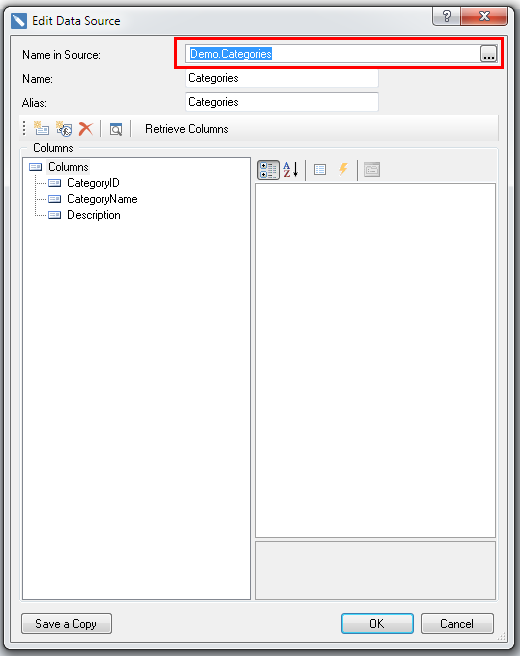The width and height of the screenshot is (520, 656).
Task: Click the Add Column icon in toolbar
Action: [41, 128]
